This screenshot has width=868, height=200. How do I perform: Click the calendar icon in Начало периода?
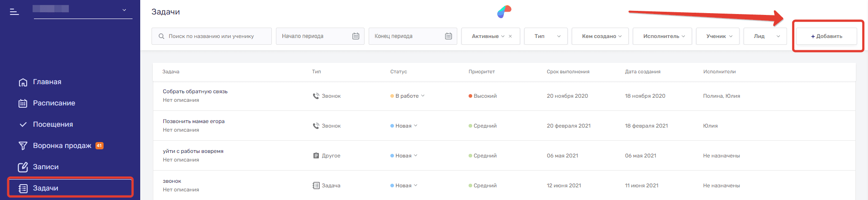pos(356,36)
